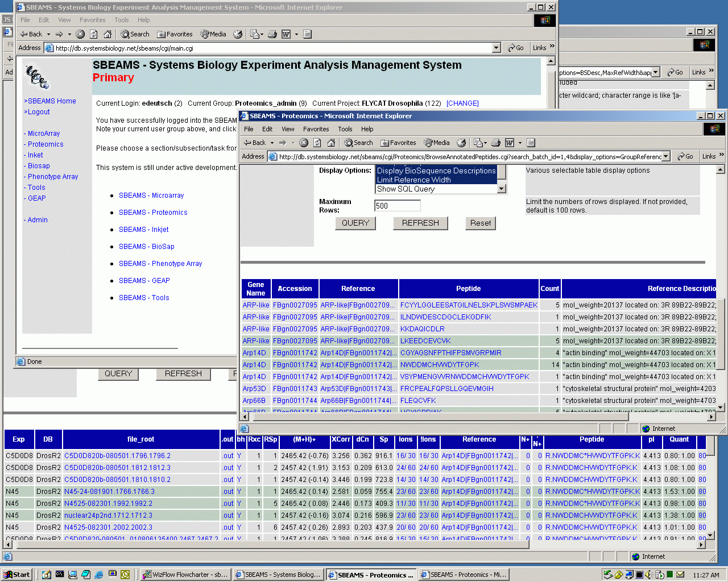Open the SBEAMS - Proteomics link in main list
The image size is (728, 582).
(153, 213)
